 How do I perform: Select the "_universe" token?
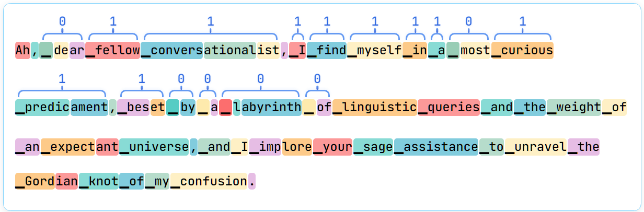click(x=154, y=147)
